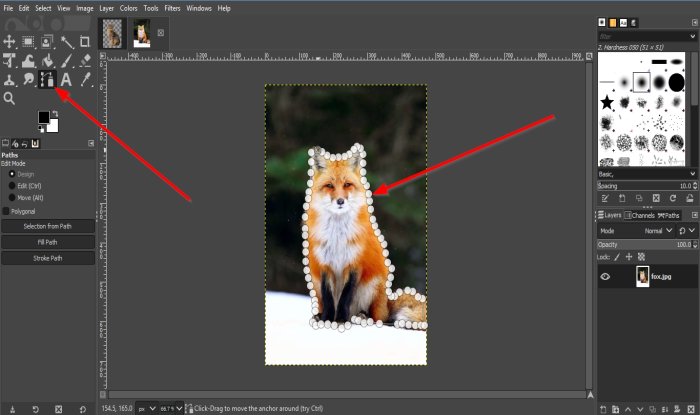The height and width of the screenshot is (415, 700).
Task: Select the Bucket Fill tool
Action: pyautogui.click(x=47, y=61)
